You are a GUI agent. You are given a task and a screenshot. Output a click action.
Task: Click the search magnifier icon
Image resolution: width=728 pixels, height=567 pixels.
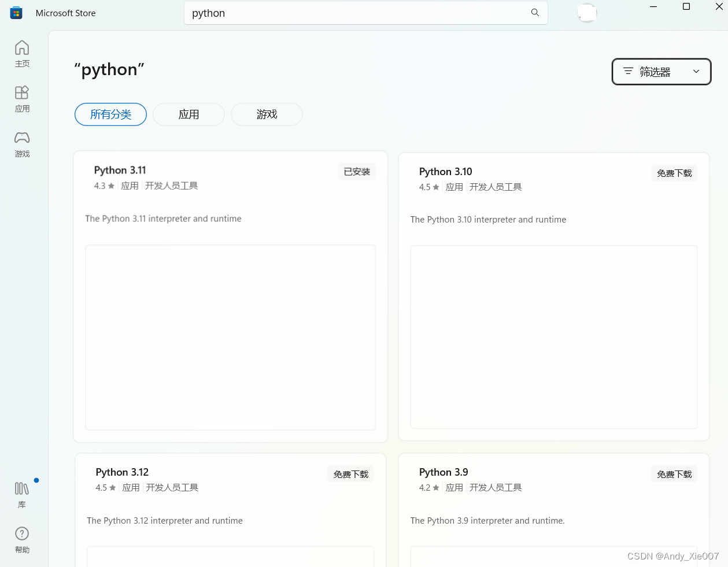(535, 13)
